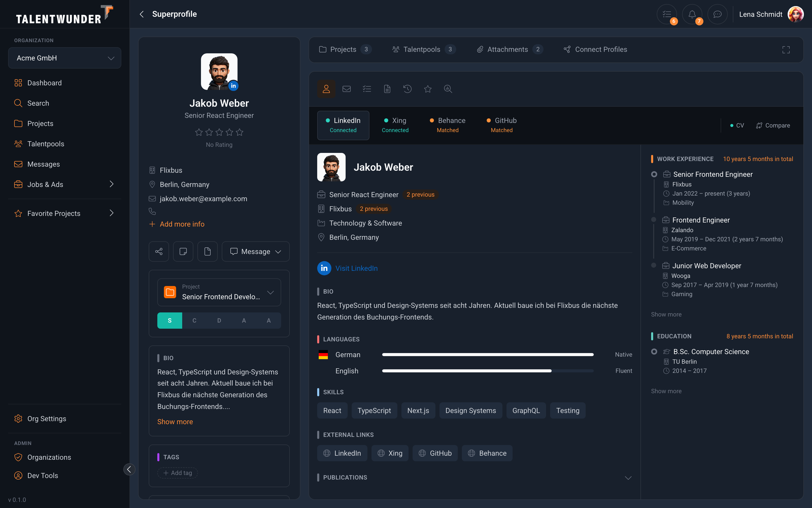
Task: Show more work experience entries
Action: point(666,314)
